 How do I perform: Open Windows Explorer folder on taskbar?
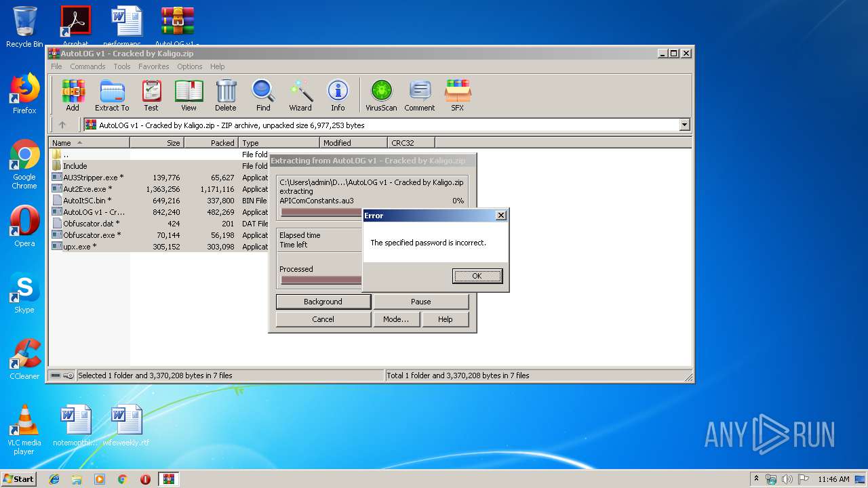(x=77, y=479)
